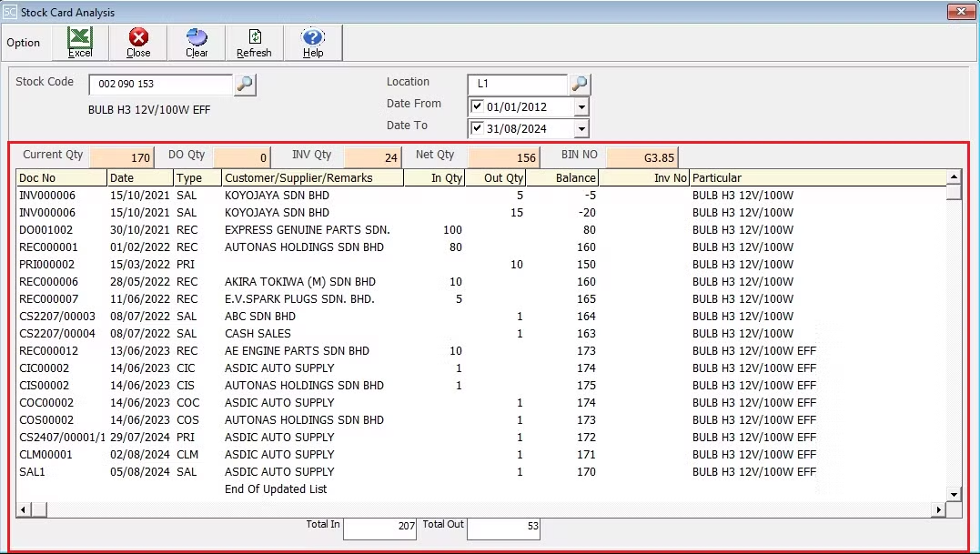Toggle the Date From checkbox
Screen dimensions: 980x554
(x=478, y=106)
